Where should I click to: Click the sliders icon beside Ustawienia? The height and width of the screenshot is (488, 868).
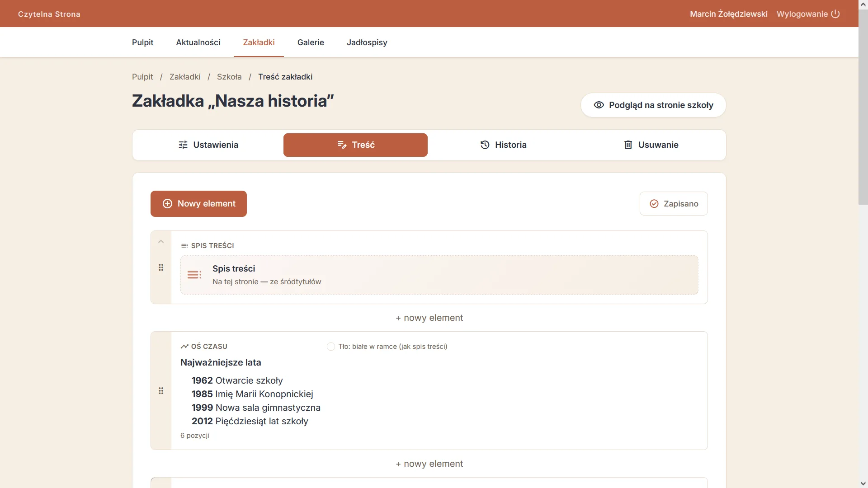click(x=183, y=145)
